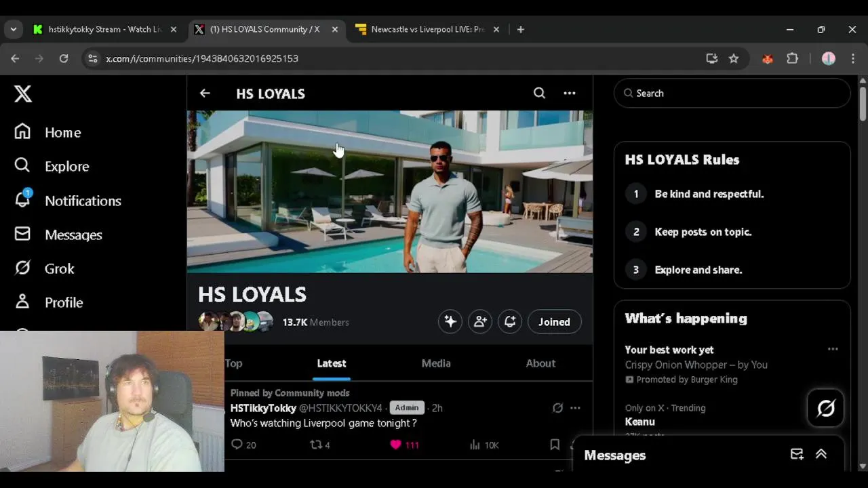868x488 pixels.
Task: Open HSTikkyTokky profile name link
Action: 263,408
